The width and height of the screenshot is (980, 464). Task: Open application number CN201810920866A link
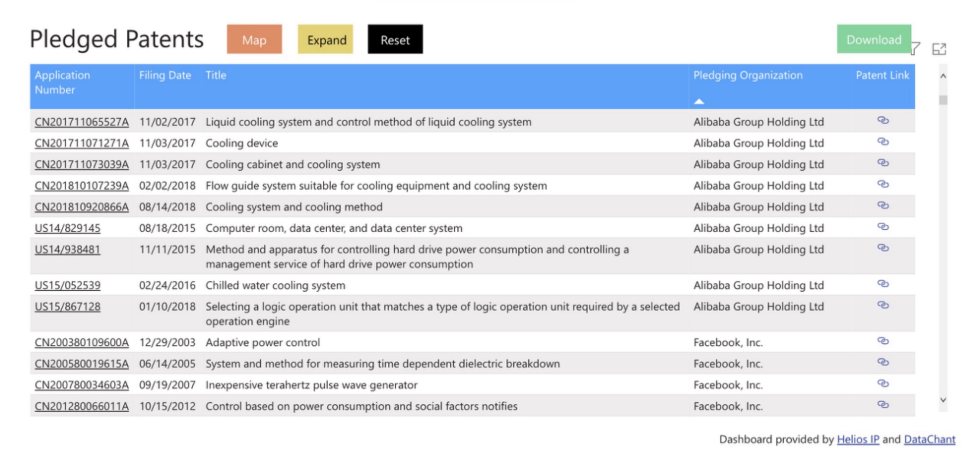pyautogui.click(x=82, y=207)
